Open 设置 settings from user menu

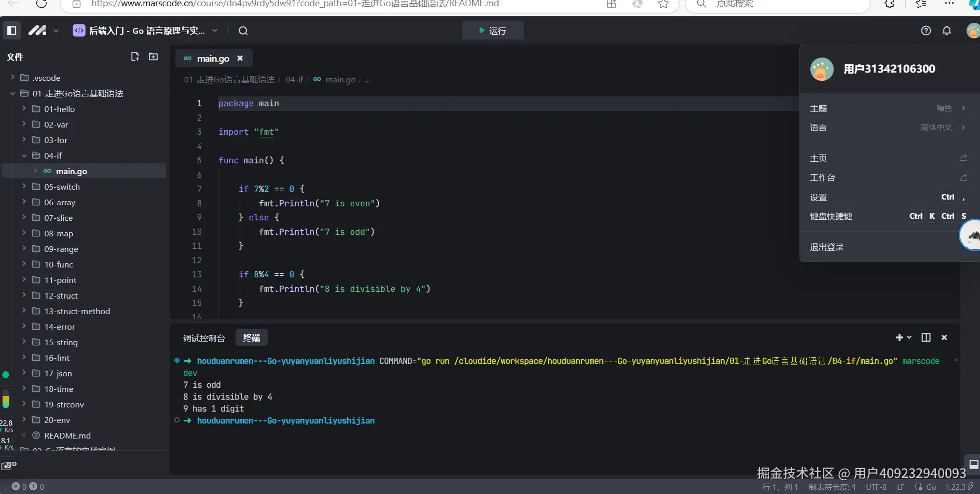[x=819, y=197]
